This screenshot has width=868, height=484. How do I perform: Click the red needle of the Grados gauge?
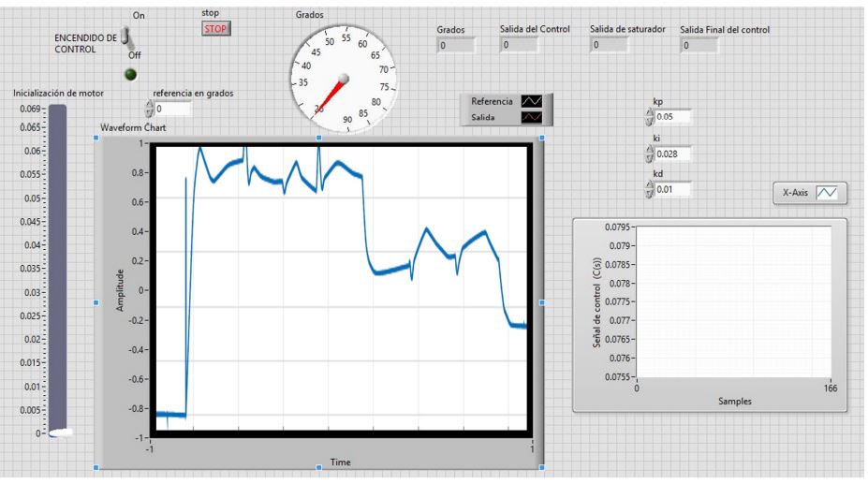[331, 95]
